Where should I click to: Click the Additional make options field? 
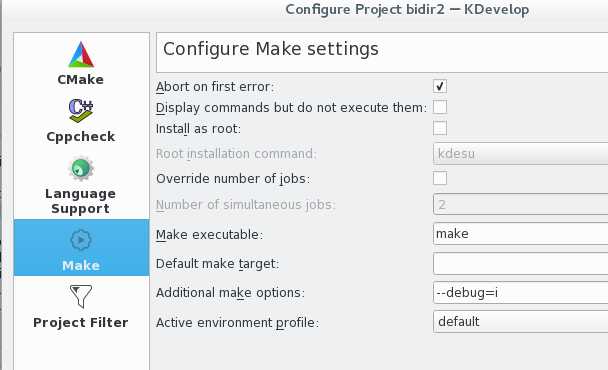coord(520,292)
